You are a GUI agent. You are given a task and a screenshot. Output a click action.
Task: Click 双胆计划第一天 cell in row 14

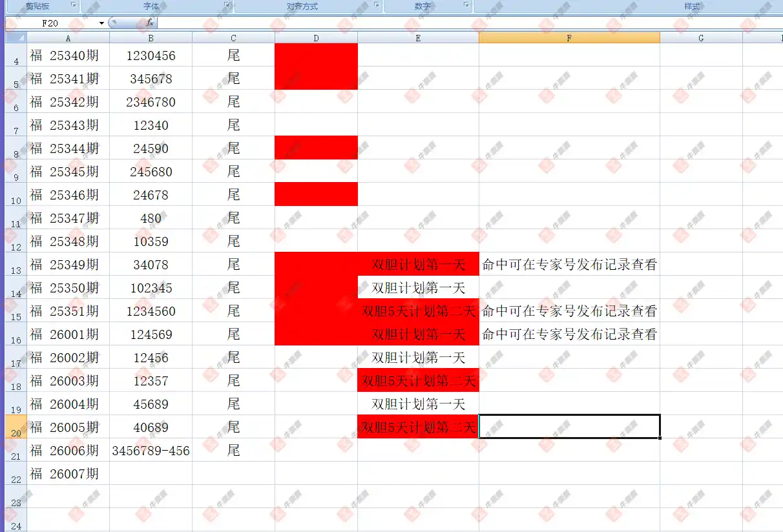click(x=418, y=288)
